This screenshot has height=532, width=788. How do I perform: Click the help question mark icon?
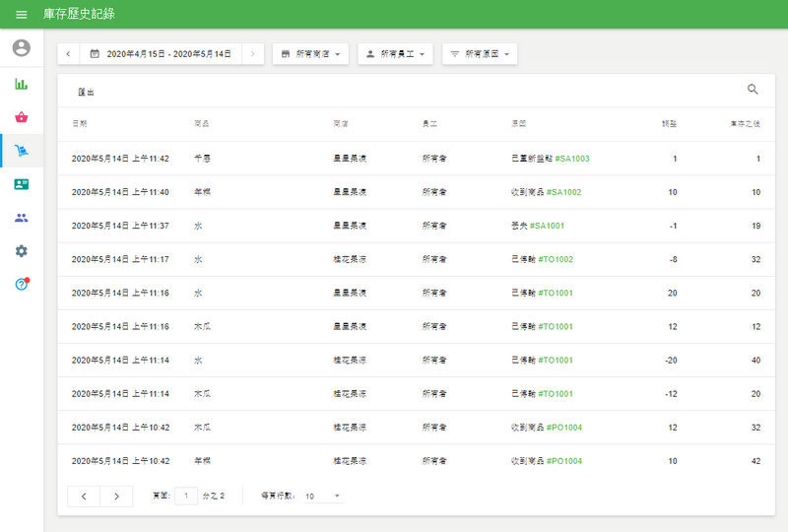tap(22, 285)
